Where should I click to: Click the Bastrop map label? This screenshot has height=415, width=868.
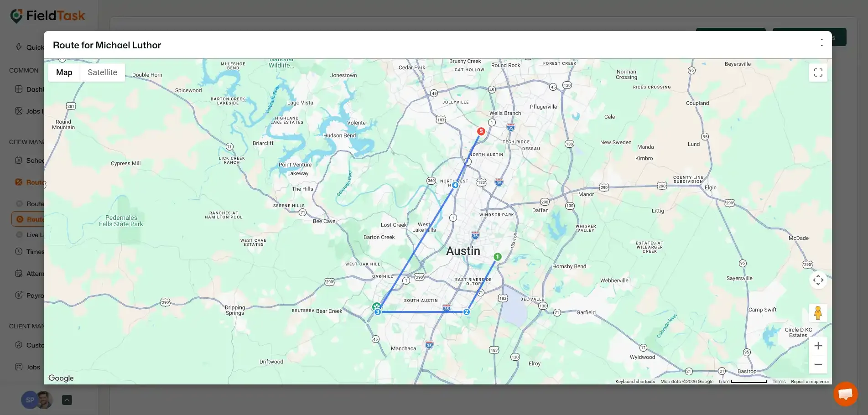(747, 371)
